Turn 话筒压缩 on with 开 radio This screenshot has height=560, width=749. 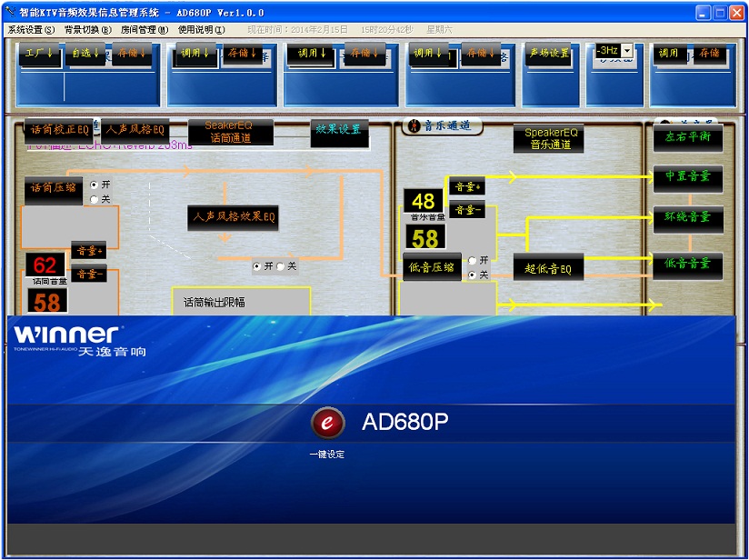pos(95,185)
